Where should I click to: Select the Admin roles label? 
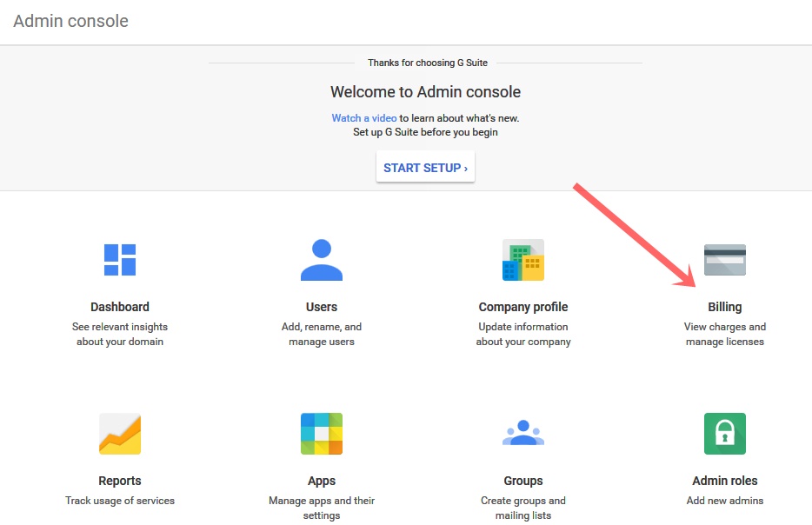(x=724, y=481)
